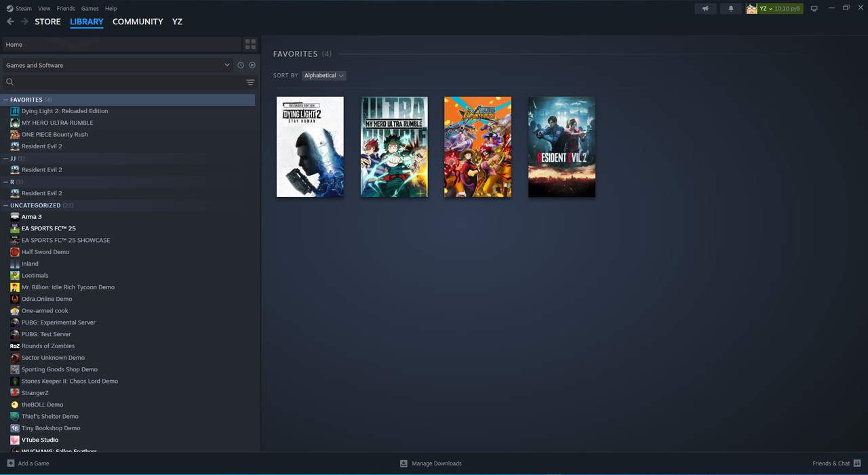Switch to Big Picture mode monitor icon
Screen dimensions: 868x475
pyautogui.click(x=814, y=9)
